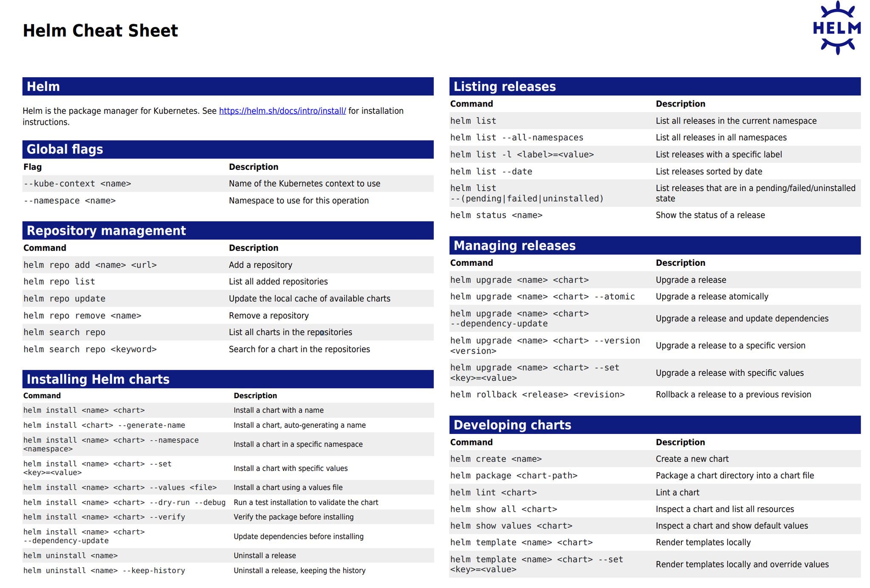Screen dimensions: 870x588
Task: Select the Global flags section header
Action: 228,149
